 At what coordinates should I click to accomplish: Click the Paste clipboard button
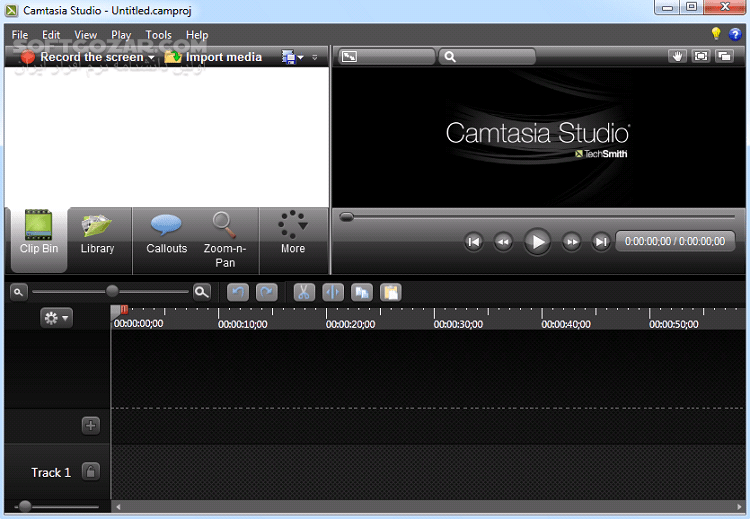click(391, 292)
